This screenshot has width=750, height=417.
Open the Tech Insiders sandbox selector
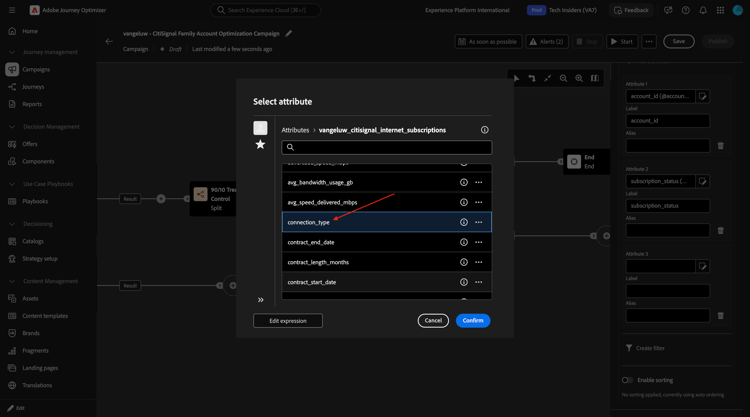click(562, 10)
